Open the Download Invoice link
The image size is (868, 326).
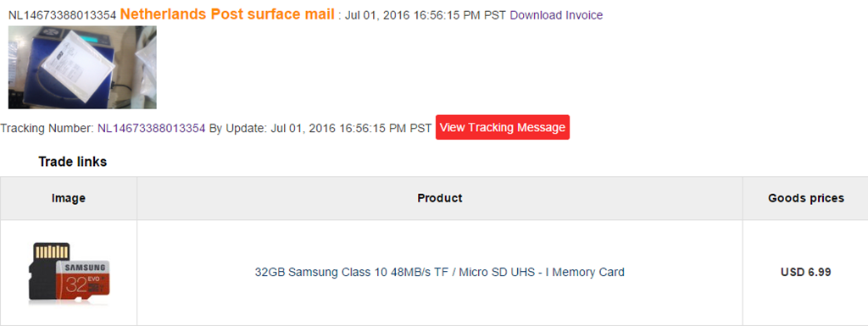click(556, 15)
